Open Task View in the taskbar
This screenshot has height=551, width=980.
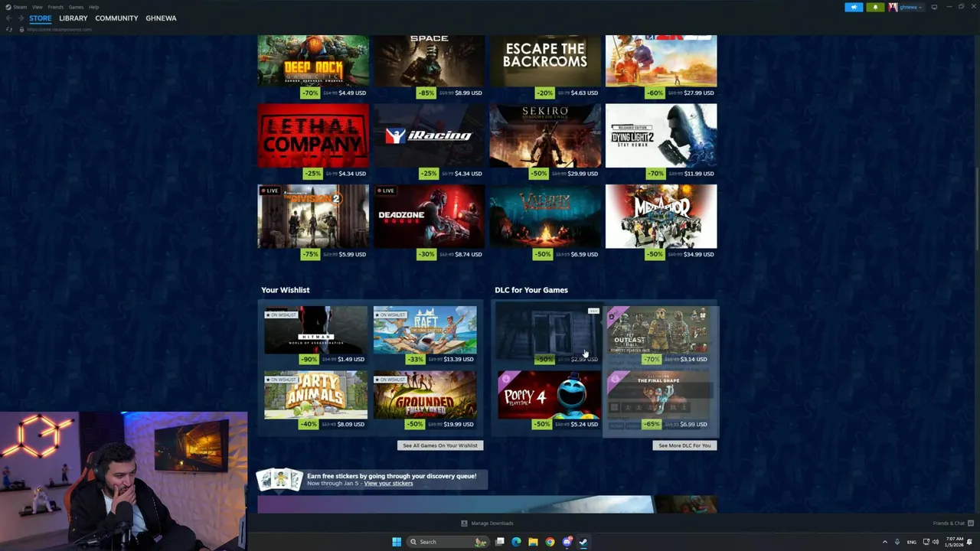click(x=500, y=542)
